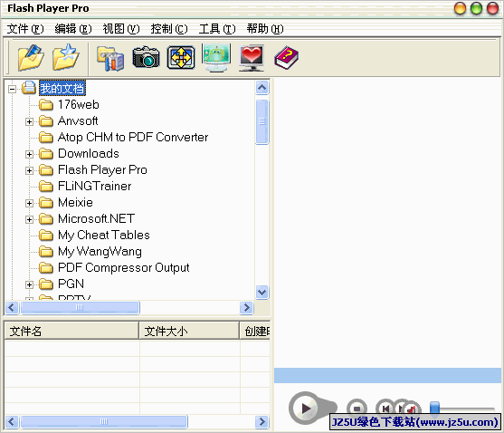This screenshot has height=433, width=504.
Task: Close the window with red button
Action: click(492, 8)
